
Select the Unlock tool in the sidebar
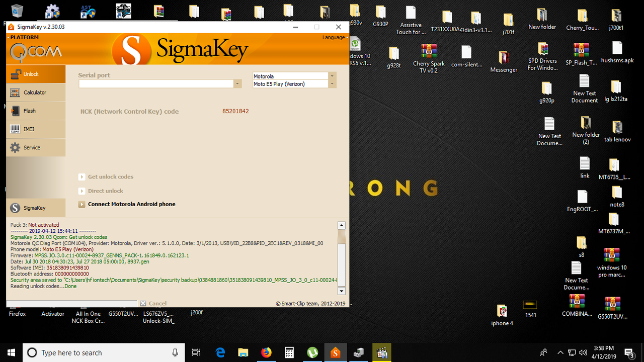[30, 74]
